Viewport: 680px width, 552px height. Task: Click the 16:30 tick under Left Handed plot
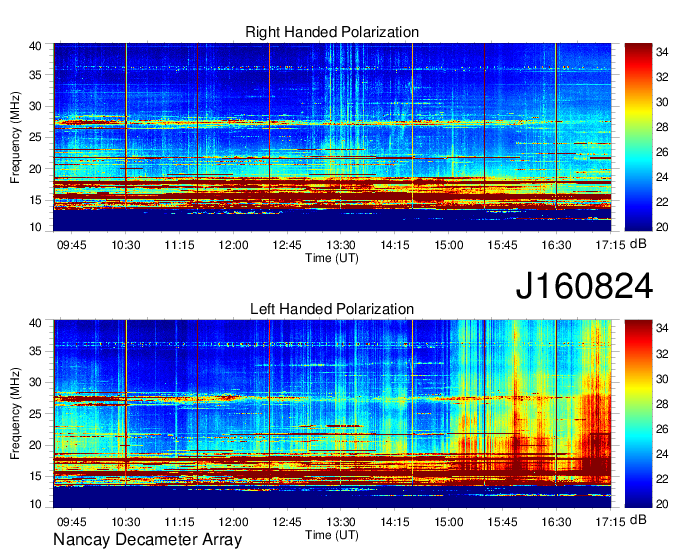[556, 522]
